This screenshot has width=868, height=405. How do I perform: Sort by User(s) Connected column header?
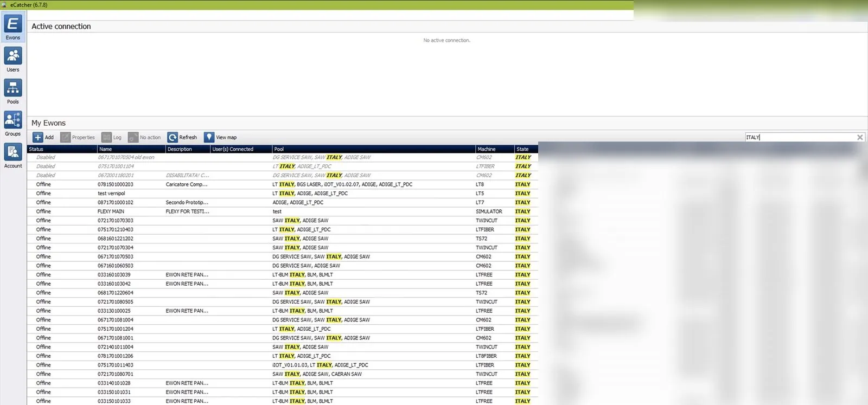[241, 149]
